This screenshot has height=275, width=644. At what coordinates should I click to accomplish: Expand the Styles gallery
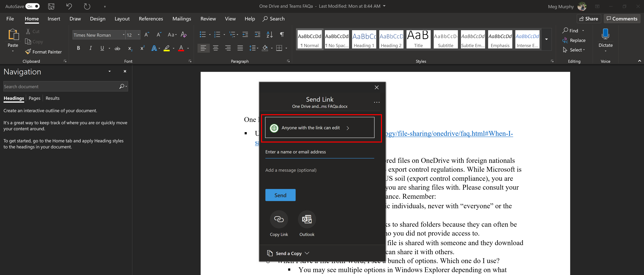click(x=547, y=39)
